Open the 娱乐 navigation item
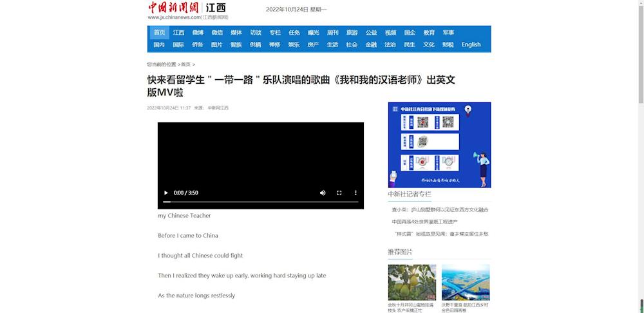 click(x=294, y=45)
